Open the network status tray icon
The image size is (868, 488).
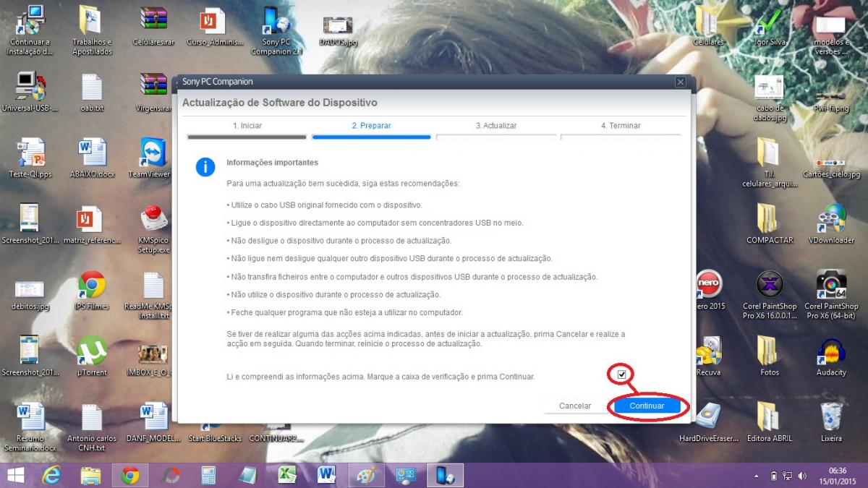click(x=787, y=476)
